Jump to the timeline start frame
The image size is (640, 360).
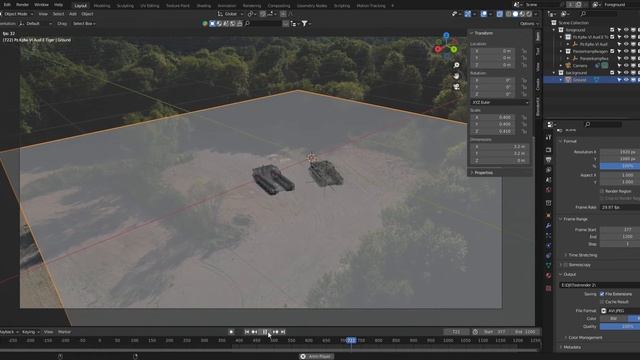[247, 332]
